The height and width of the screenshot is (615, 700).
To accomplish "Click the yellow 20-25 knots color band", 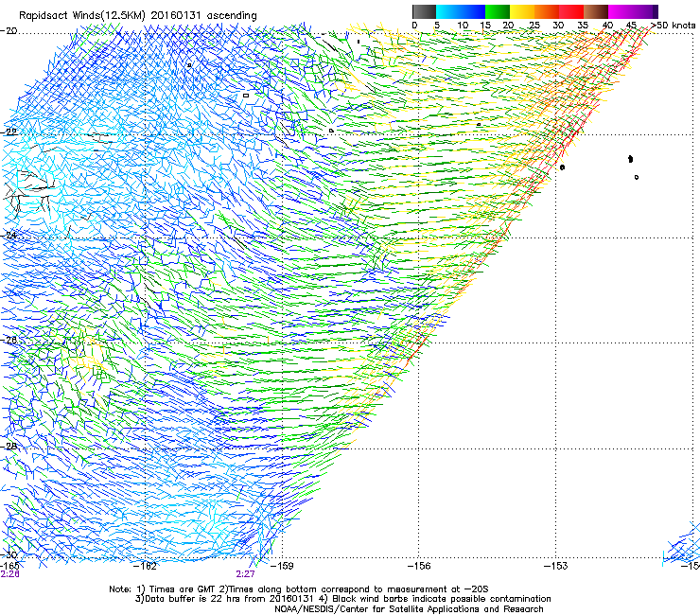I will click(x=522, y=11).
